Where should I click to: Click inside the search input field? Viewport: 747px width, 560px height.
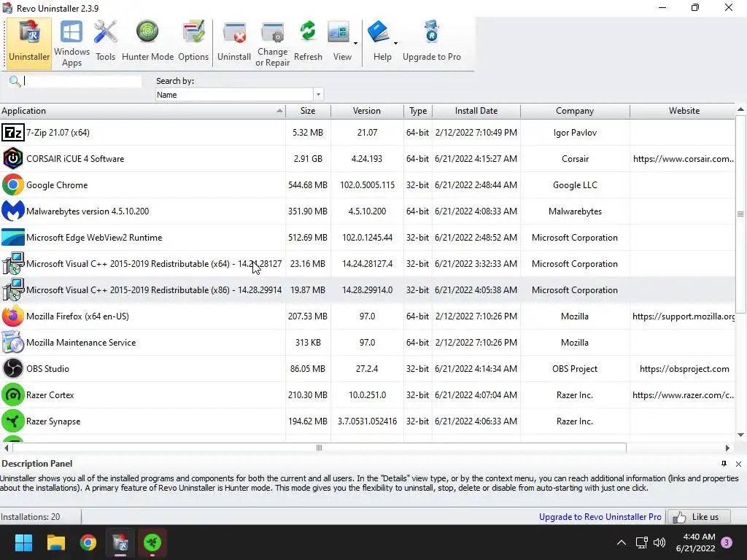[x=82, y=81]
